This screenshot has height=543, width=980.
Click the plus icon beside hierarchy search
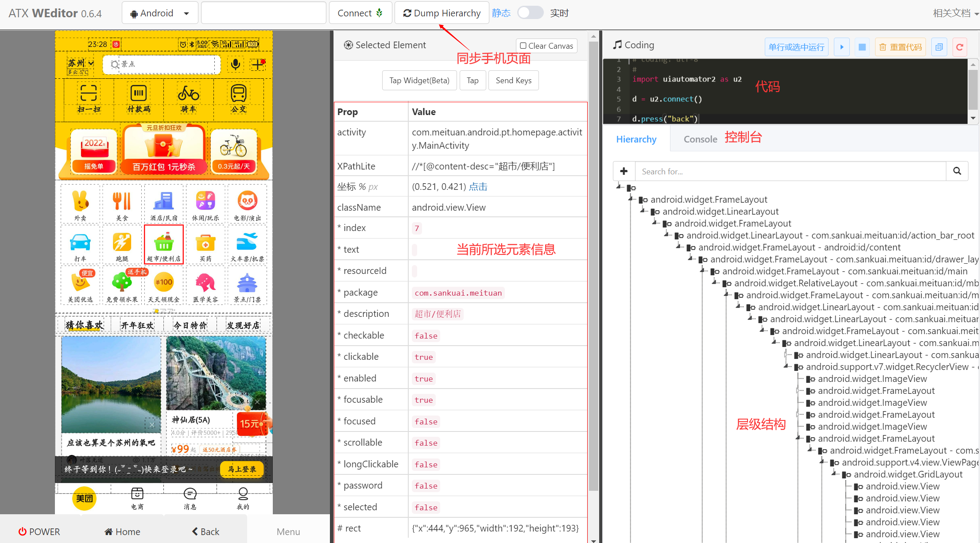pyautogui.click(x=624, y=171)
